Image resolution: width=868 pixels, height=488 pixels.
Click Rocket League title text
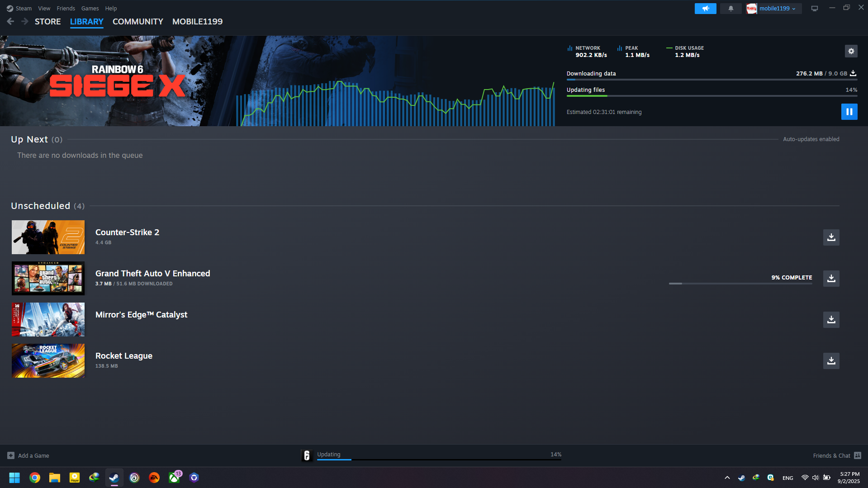[x=123, y=356]
